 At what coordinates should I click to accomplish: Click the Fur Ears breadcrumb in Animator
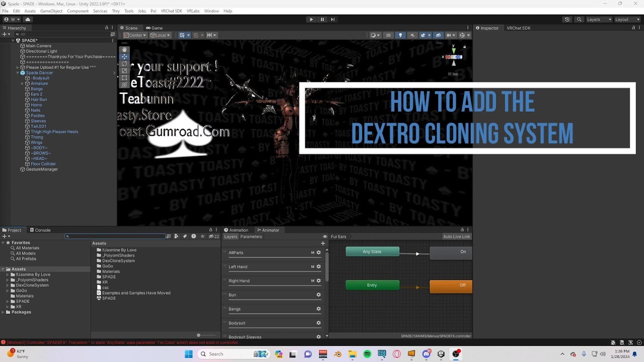click(x=339, y=237)
